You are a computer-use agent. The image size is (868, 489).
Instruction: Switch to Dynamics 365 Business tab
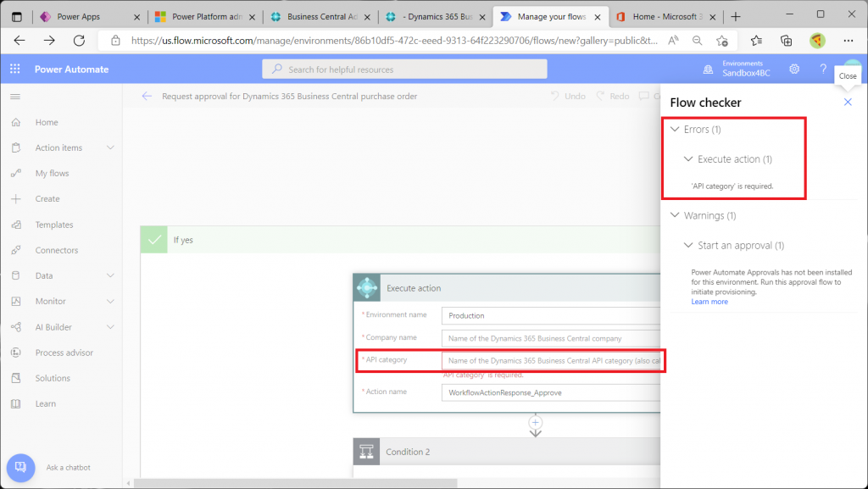[x=435, y=17]
